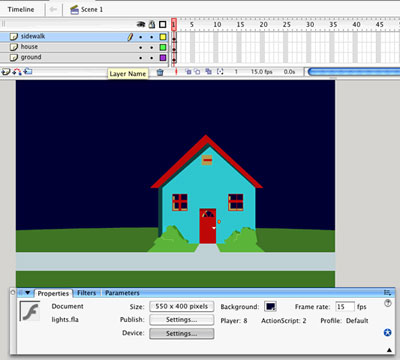Click the 15.0 fps timeline readout

coord(262,72)
